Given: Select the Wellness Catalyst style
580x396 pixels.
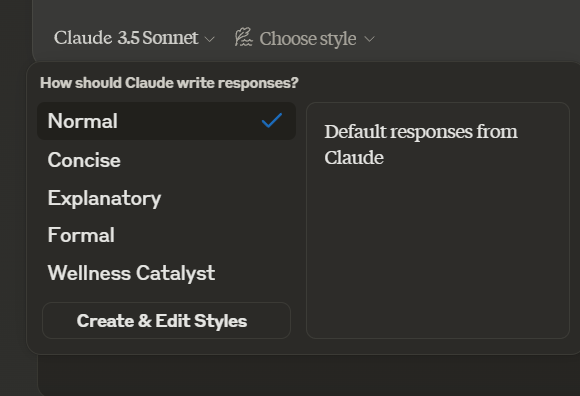Looking at the screenshot, I should pyautogui.click(x=166, y=273).
